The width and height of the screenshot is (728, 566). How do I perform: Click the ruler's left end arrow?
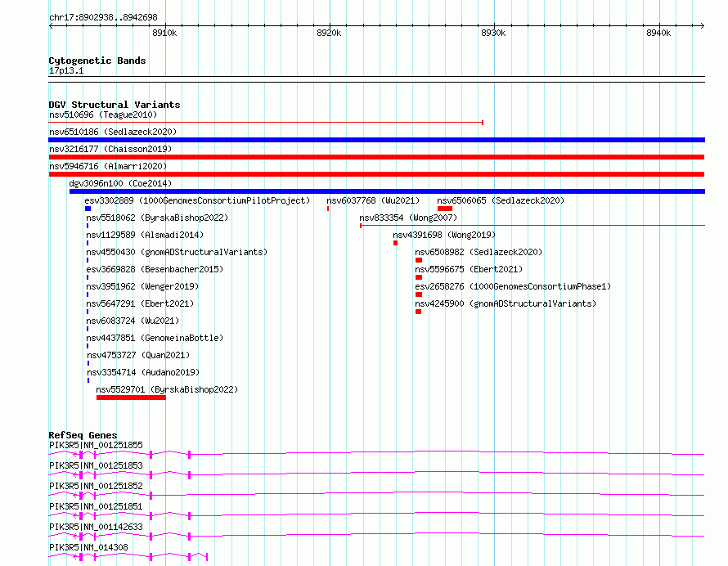(51, 25)
